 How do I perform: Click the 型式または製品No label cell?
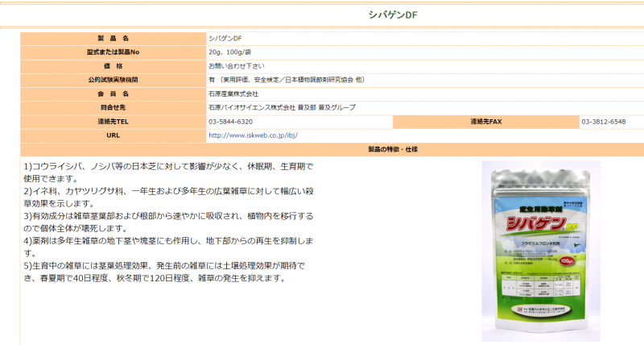coord(113,52)
